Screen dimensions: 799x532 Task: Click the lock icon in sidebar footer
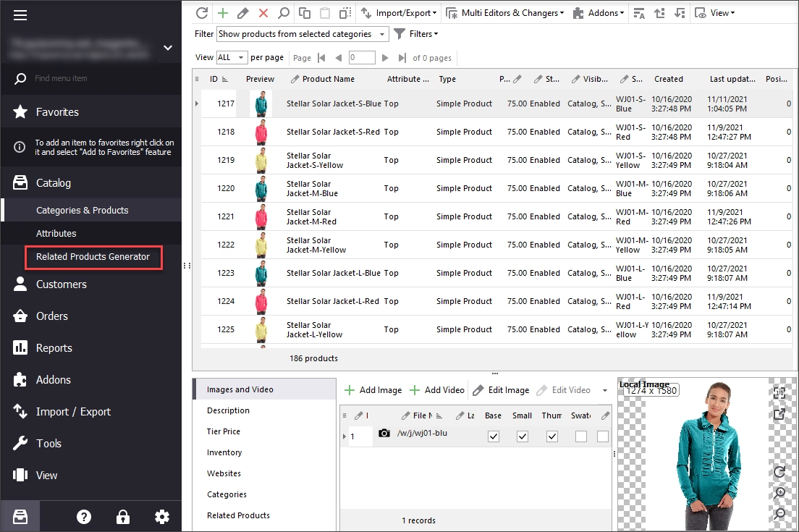coord(123,517)
